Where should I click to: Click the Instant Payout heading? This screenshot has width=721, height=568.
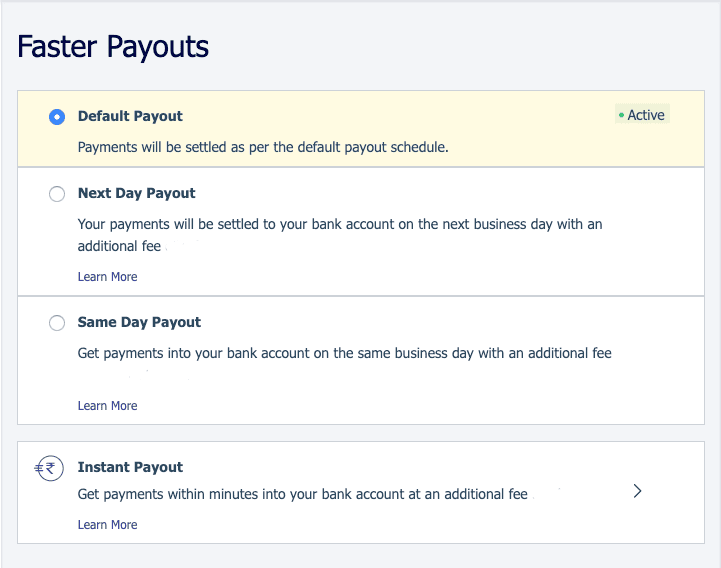pos(130,467)
